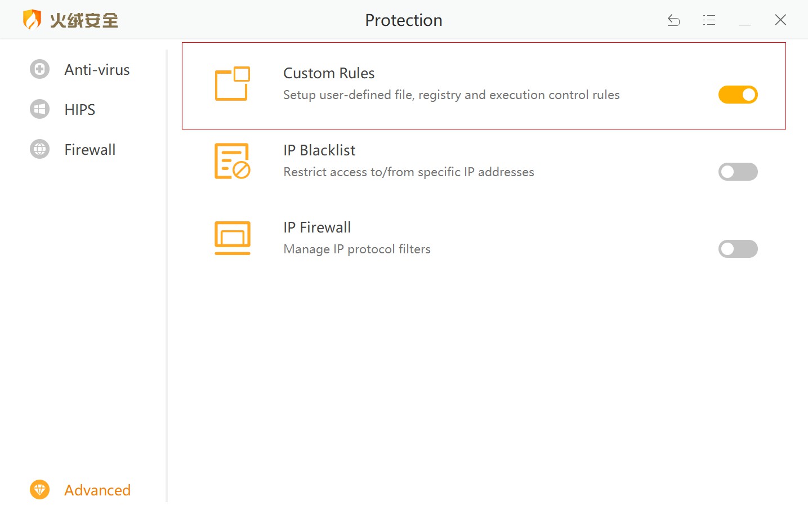Go to the Firewall section
Image resolution: width=808 pixels, height=532 pixels.
coord(90,150)
